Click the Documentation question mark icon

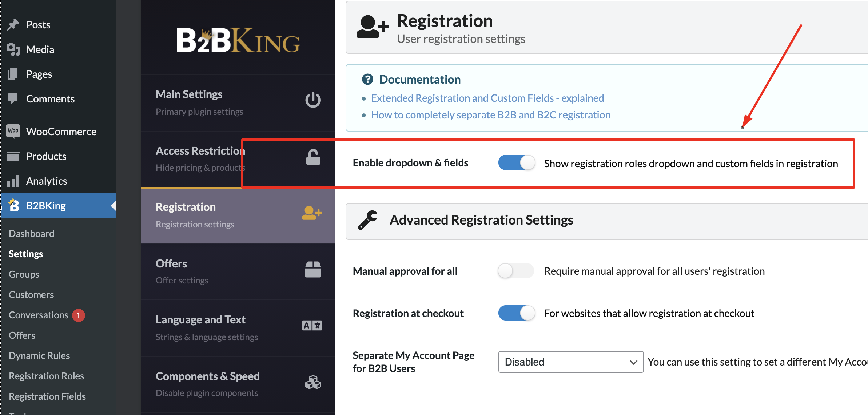(367, 79)
